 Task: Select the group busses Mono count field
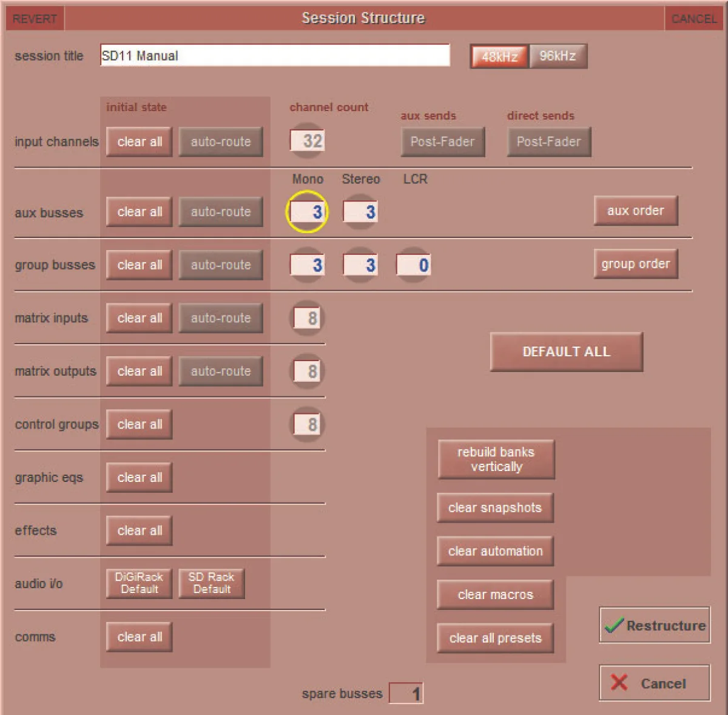pos(308,265)
